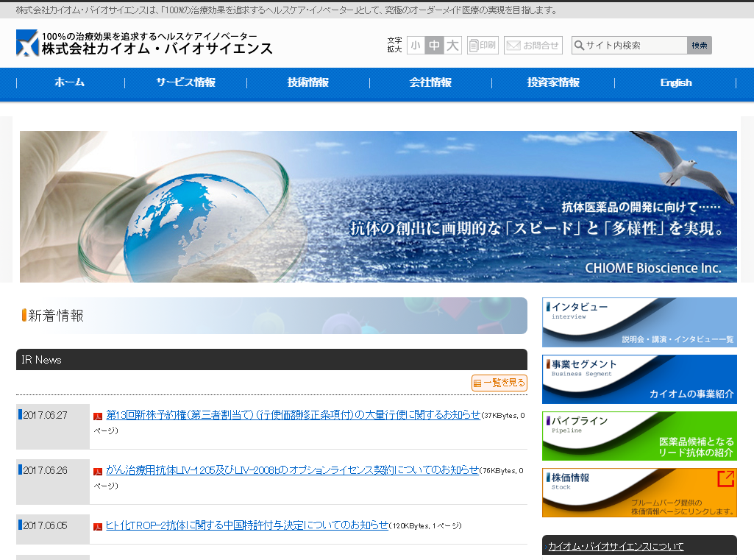Open the 技術情報 menu item
This screenshot has height=560, width=754.
307,82
